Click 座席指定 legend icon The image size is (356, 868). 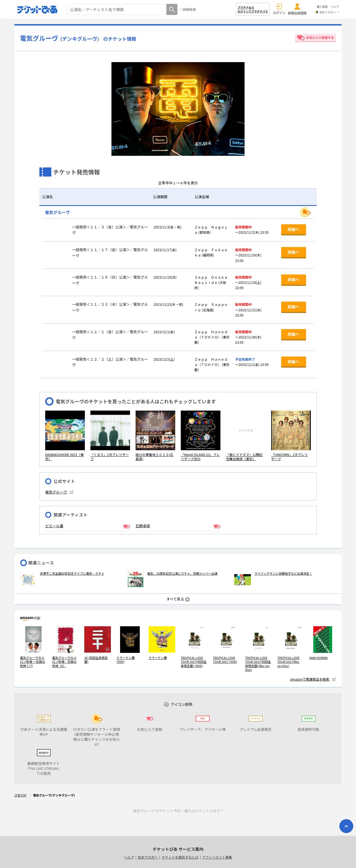309,718
